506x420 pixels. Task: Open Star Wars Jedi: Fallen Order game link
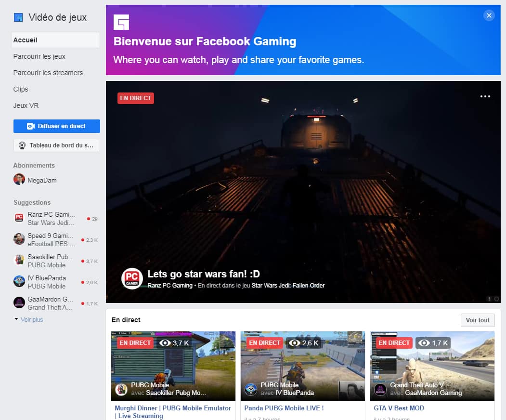tap(288, 286)
